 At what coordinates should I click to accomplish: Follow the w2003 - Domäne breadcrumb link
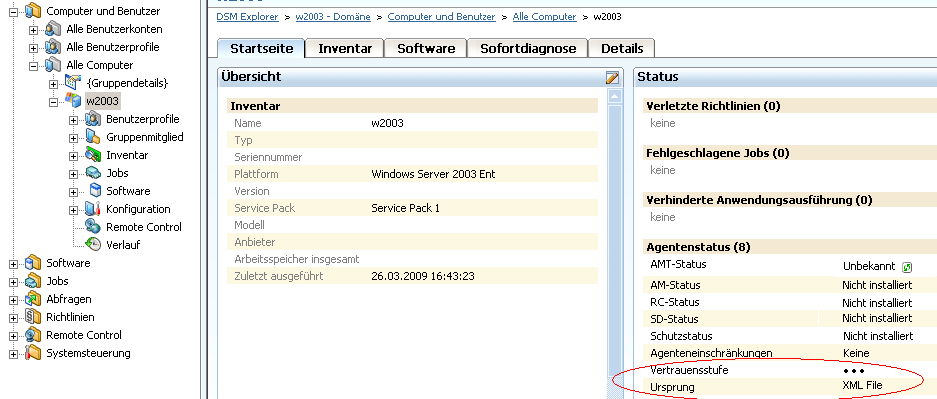click(x=333, y=17)
